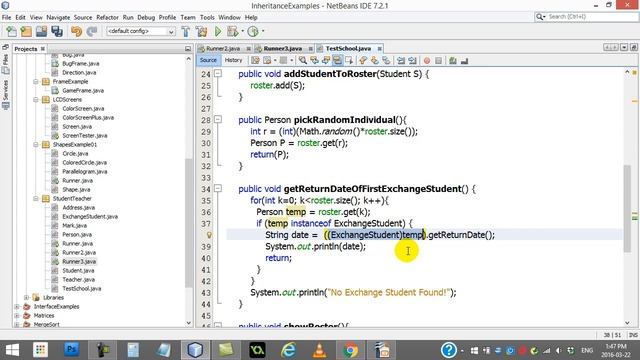Click the Build Project hammer icon

point(186,31)
